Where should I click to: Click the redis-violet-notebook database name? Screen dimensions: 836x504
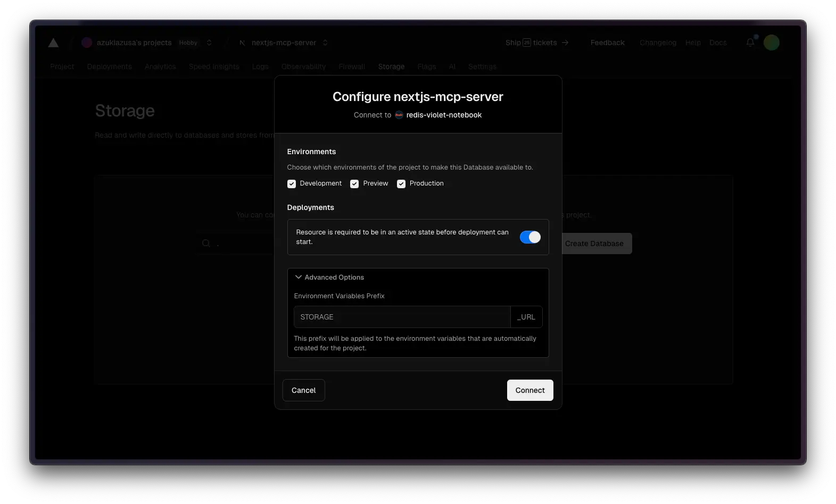(x=444, y=115)
